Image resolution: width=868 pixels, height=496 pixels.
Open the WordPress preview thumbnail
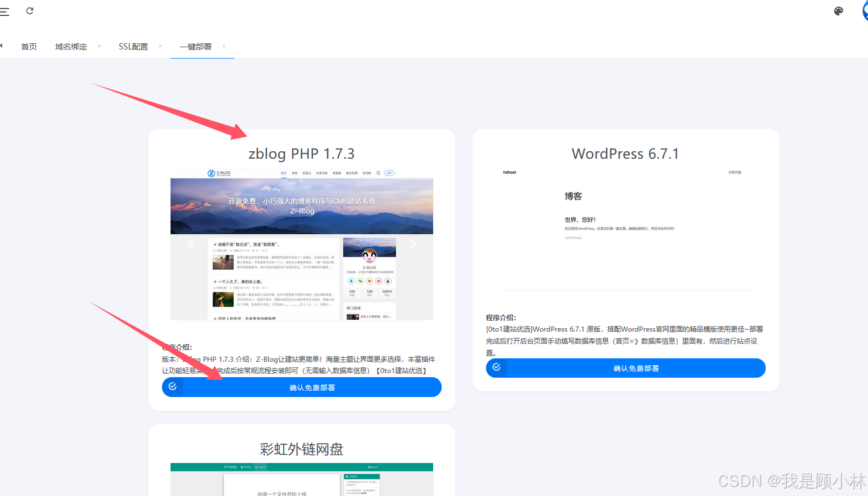coord(626,229)
